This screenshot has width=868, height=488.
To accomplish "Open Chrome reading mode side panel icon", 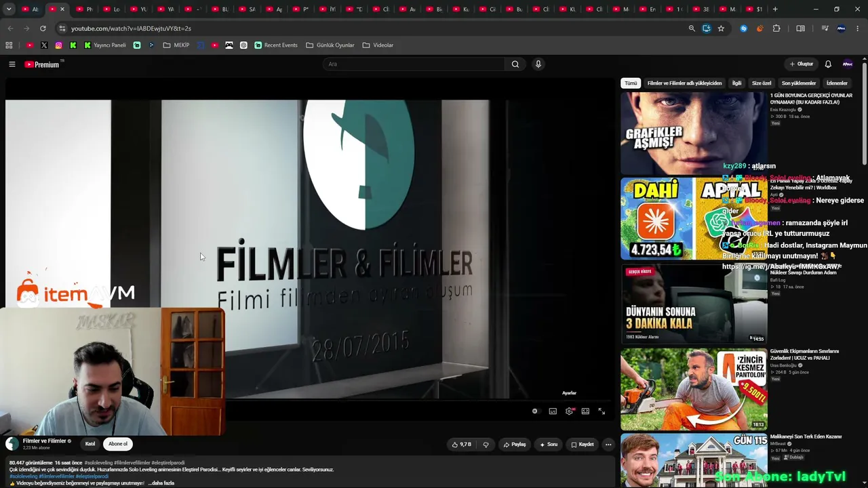I will (801, 28).
